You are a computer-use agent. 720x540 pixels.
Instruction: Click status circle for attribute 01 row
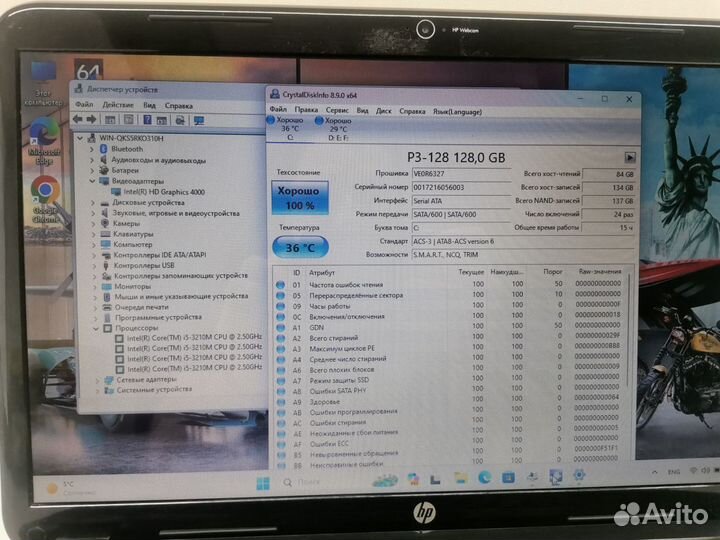[x=281, y=285]
